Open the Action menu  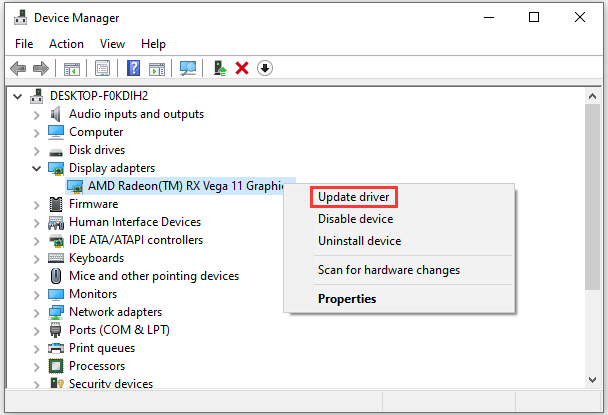66,44
